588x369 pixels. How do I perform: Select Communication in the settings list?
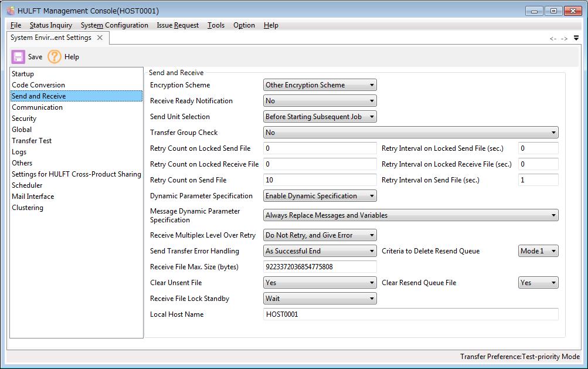pyautogui.click(x=76, y=107)
